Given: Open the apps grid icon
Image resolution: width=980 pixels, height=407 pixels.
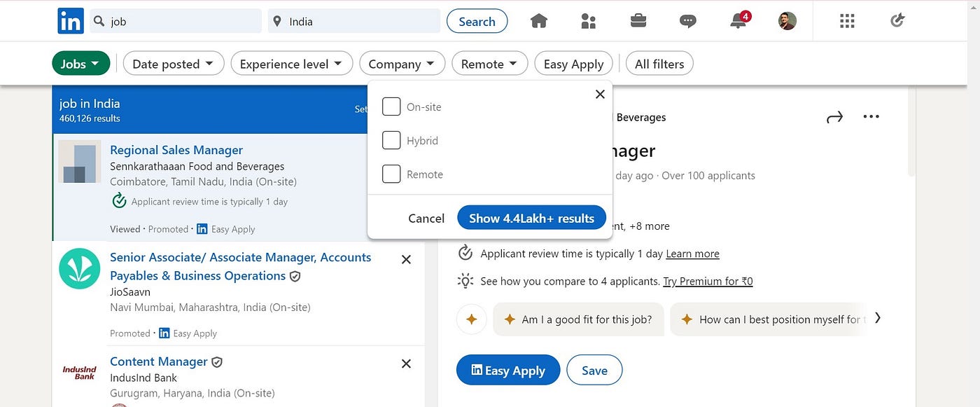Looking at the screenshot, I should [847, 21].
